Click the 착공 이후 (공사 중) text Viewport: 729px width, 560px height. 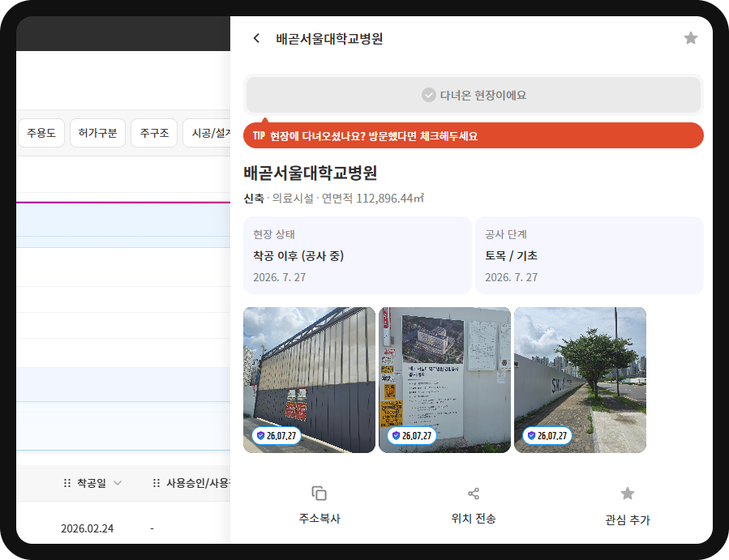coord(298,255)
